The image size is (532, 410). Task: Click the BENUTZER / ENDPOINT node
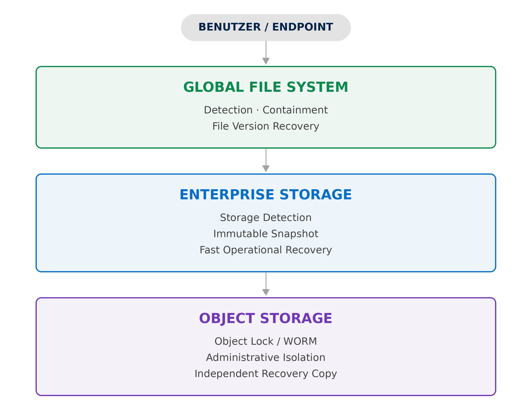266,27
